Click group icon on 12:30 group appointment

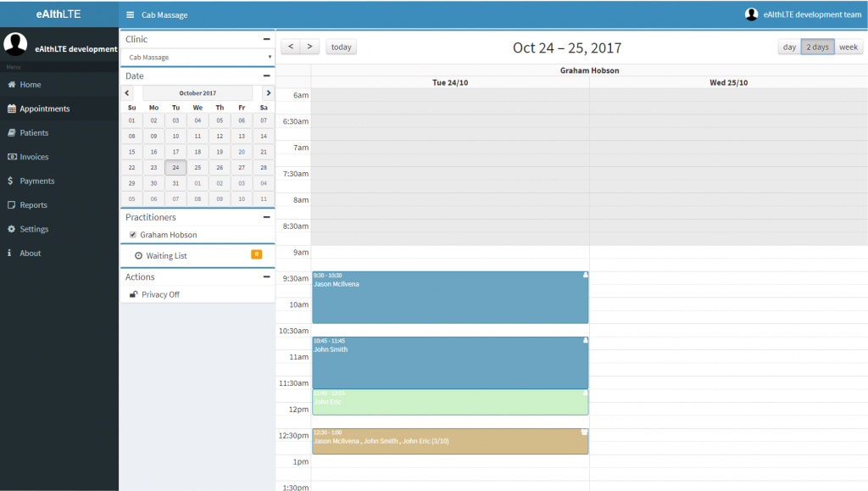click(584, 432)
